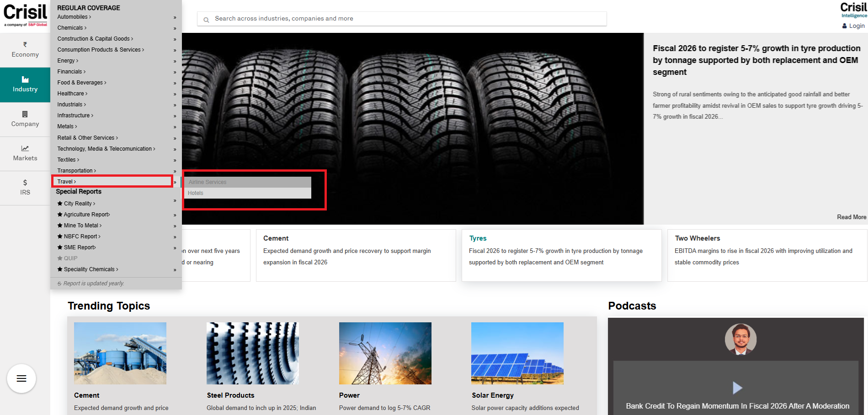Click Read More on tyre article

point(851,217)
